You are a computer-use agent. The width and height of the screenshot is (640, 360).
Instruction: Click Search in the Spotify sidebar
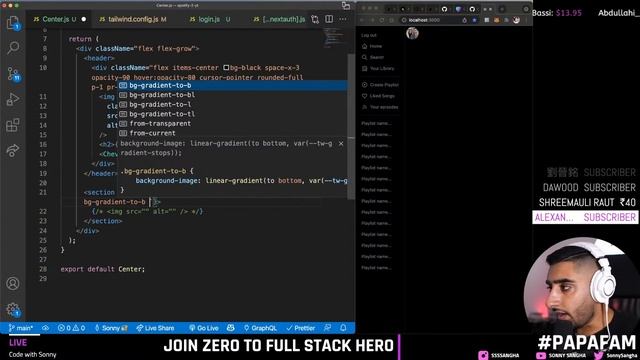(x=373, y=58)
